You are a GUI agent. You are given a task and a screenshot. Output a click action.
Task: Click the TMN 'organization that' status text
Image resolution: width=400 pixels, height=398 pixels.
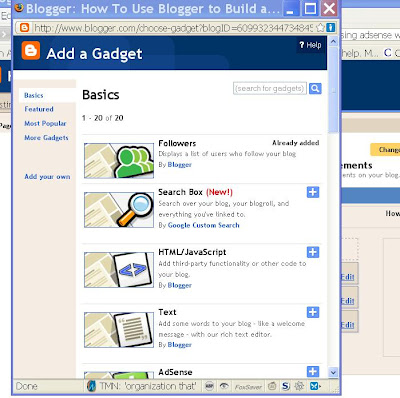pos(148,386)
